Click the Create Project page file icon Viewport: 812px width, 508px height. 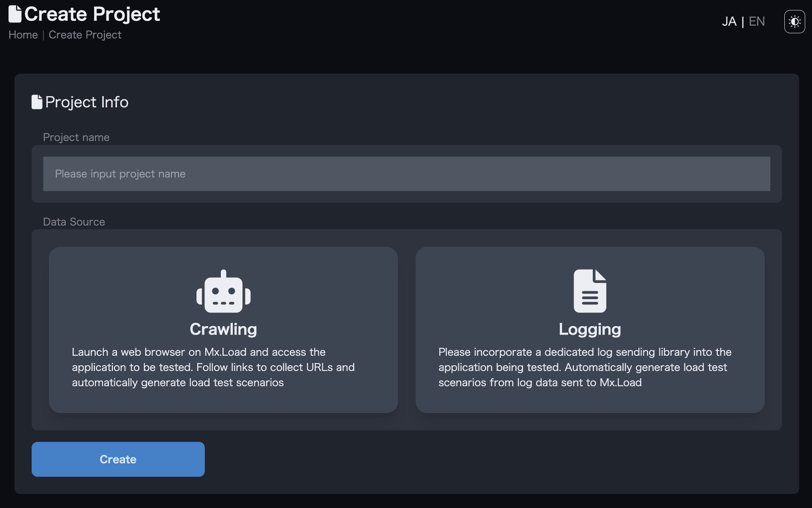click(15, 14)
